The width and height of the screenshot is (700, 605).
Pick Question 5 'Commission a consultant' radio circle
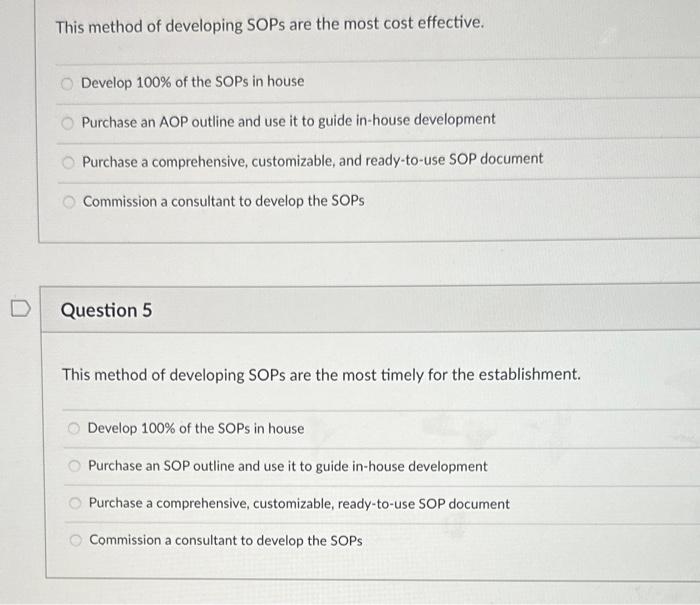[x=76, y=540]
